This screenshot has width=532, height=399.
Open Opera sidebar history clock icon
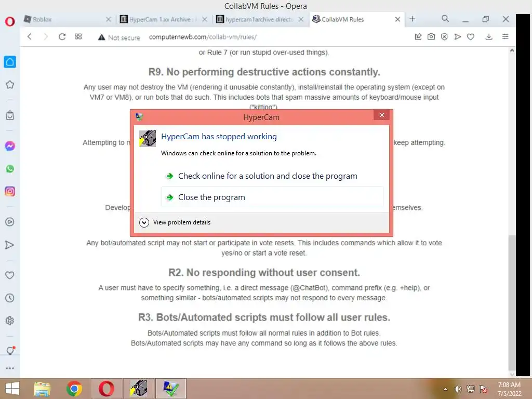click(x=10, y=298)
